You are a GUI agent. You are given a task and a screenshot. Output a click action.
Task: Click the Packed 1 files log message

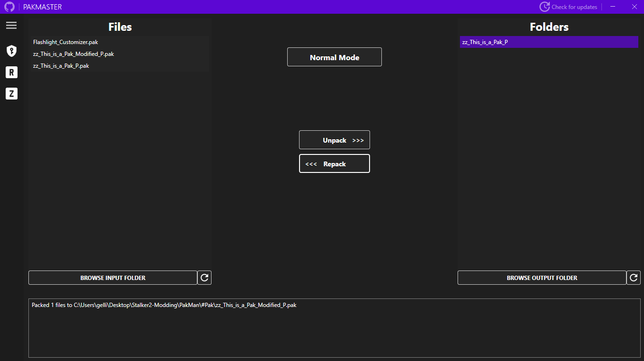164,305
